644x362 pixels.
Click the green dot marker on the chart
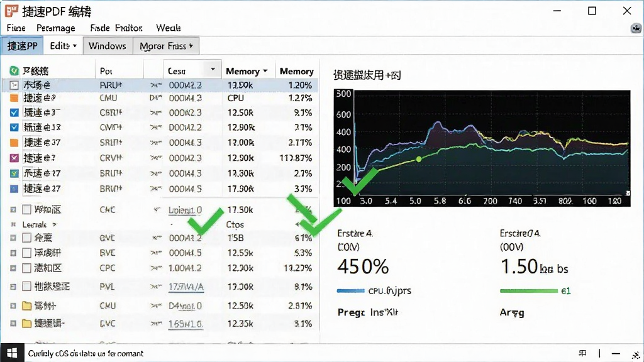pos(418,159)
